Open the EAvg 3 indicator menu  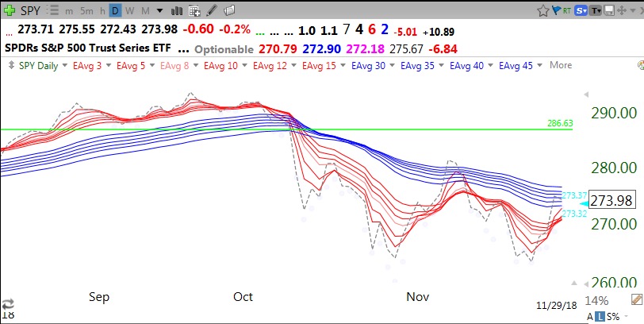[109, 65]
